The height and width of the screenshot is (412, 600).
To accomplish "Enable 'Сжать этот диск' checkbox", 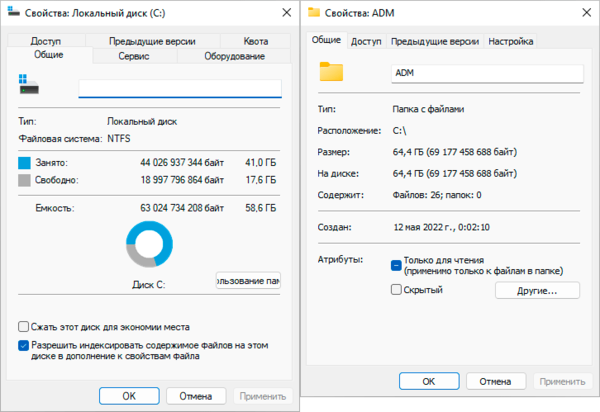I will [23, 327].
